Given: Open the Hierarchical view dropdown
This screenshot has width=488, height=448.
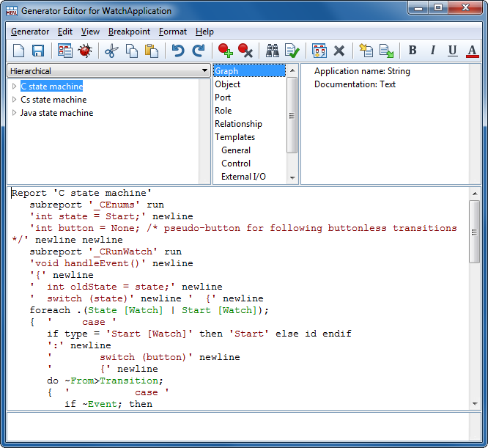Looking at the screenshot, I should (204, 71).
